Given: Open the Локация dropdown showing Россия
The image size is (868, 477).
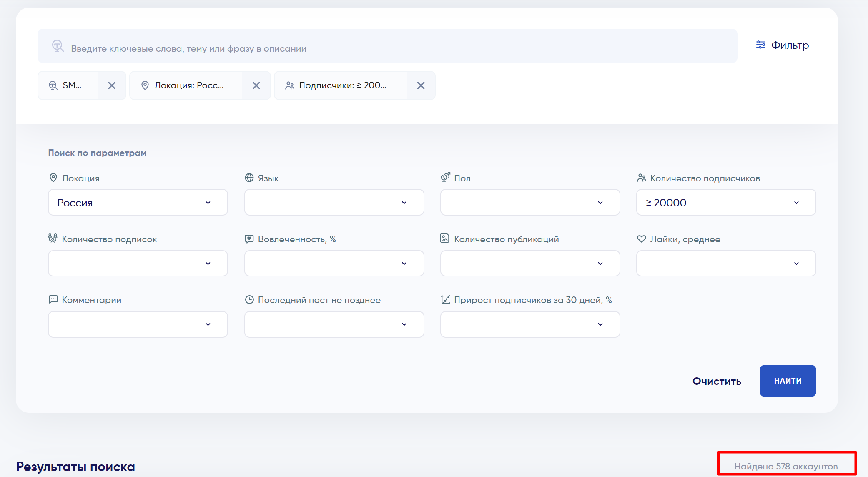Looking at the screenshot, I should (138, 202).
